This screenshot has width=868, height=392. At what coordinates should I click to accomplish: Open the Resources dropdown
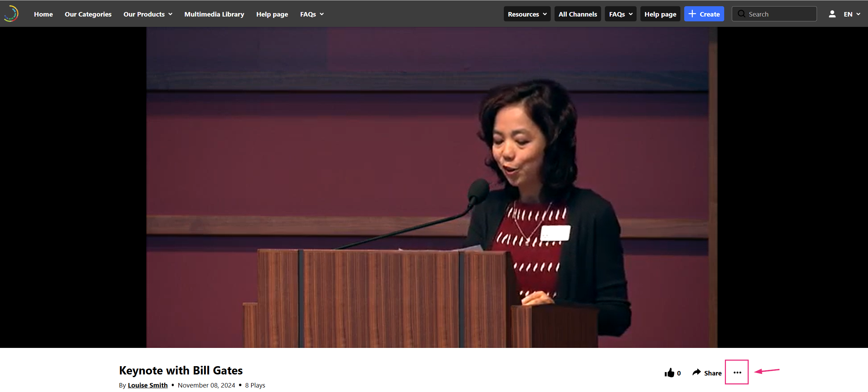[x=527, y=14]
